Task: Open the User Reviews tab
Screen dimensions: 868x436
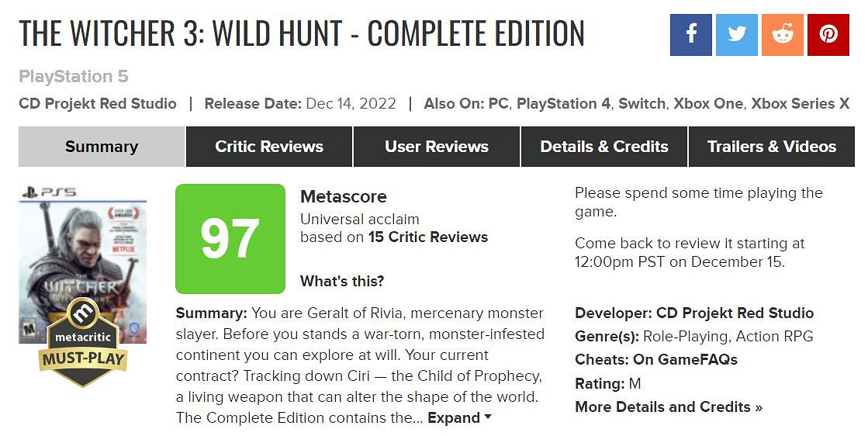Action: click(437, 147)
